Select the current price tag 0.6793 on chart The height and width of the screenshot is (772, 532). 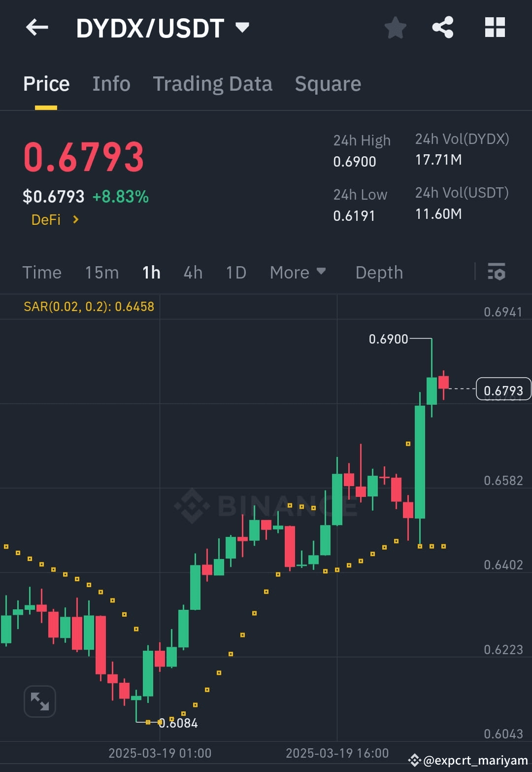click(502, 389)
